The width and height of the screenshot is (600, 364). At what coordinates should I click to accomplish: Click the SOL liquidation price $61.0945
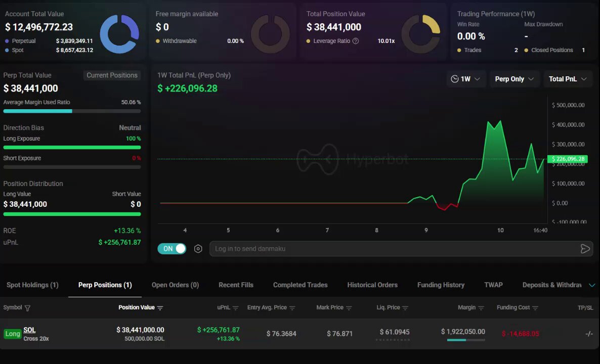[395, 332]
